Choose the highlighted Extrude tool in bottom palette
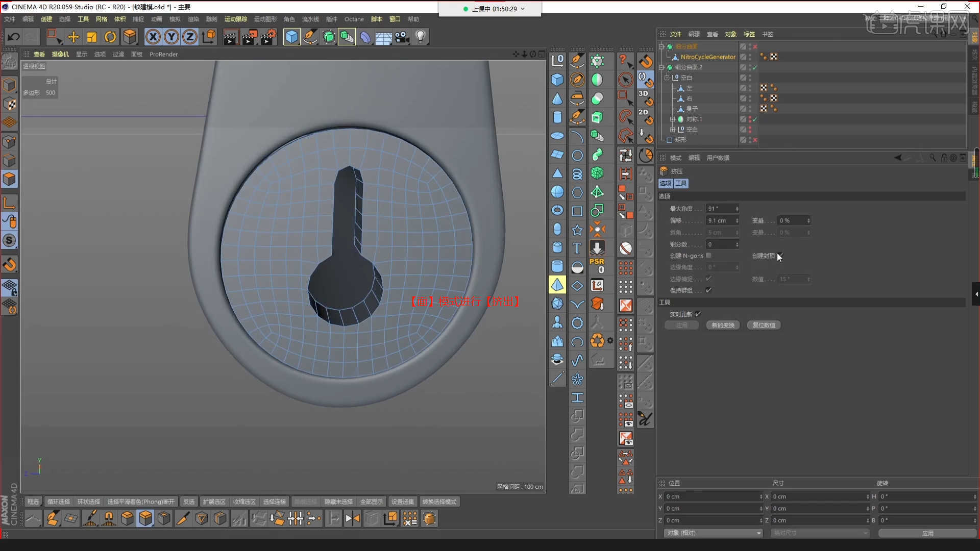 [x=145, y=518]
